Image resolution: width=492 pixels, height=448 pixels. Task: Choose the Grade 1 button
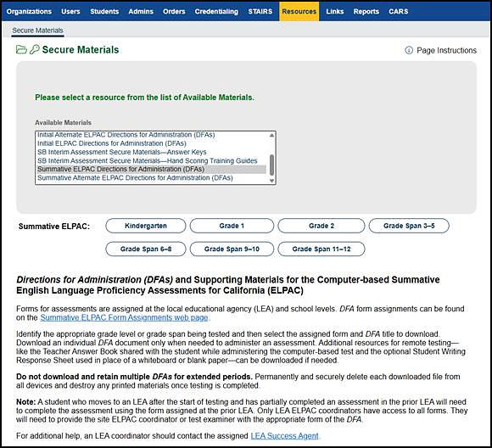pyautogui.click(x=232, y=226)
